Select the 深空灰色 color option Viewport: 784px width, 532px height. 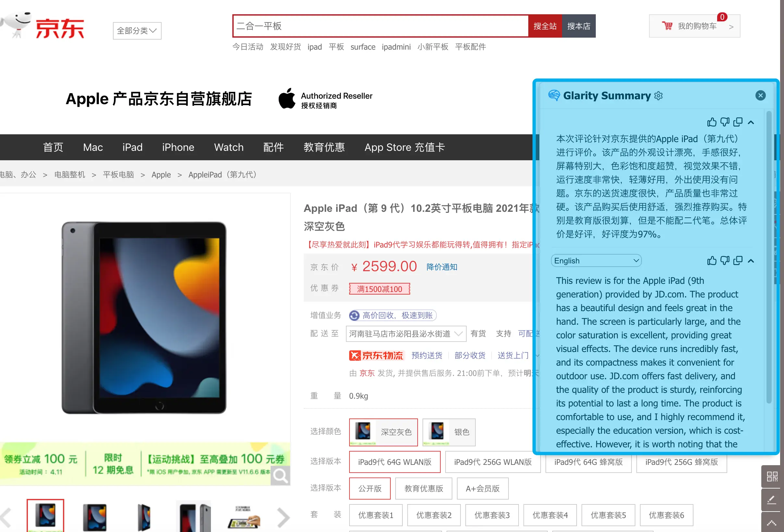click(x=384, y=432)
